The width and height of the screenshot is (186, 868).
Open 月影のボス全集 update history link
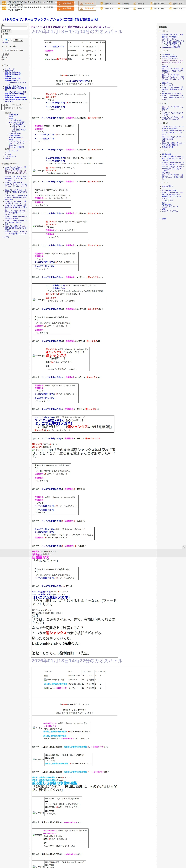(168, 147)
